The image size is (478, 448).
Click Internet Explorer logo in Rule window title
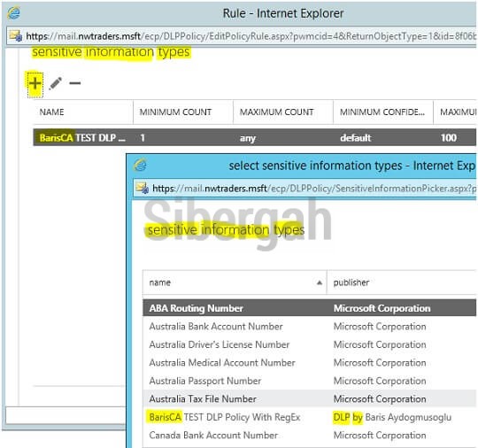(13, 13)
